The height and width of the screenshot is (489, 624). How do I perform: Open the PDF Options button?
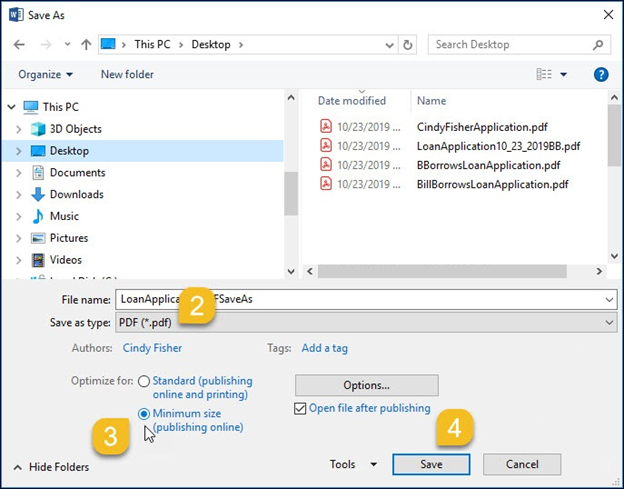coord(367,385)
